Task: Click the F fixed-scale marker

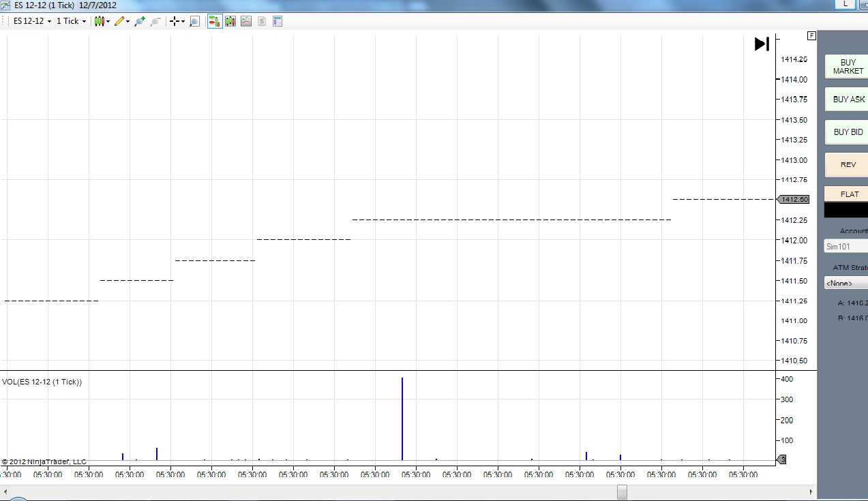Action: pyautogui.click(x=811, y=35)
